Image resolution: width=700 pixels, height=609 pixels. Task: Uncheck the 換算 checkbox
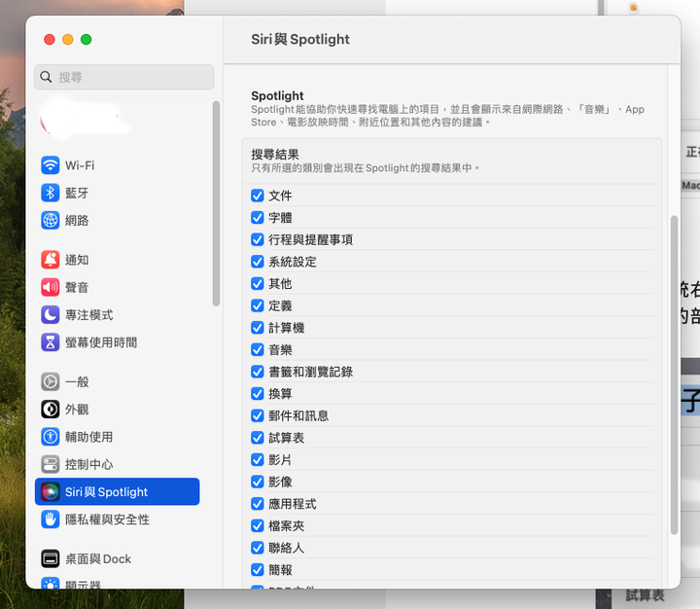pyautogui.click(x=257, y=394)
